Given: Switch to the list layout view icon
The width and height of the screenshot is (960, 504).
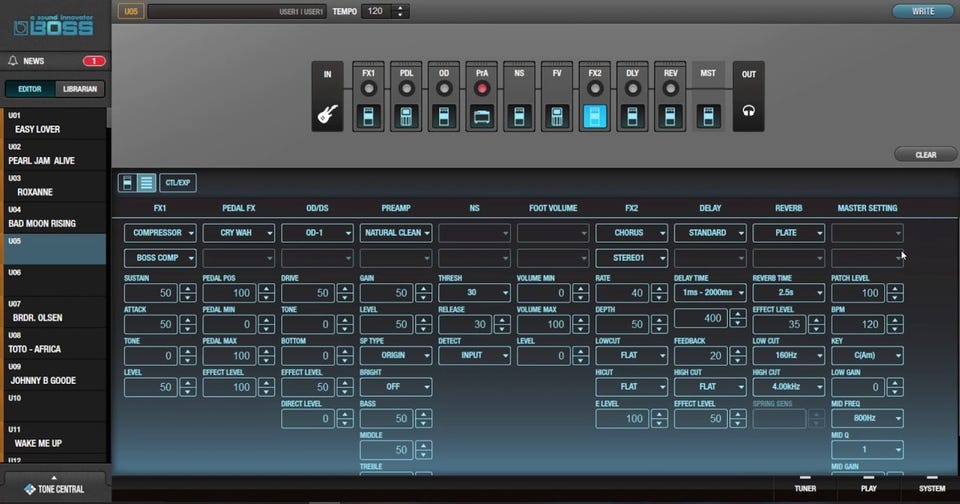Looking at the screenshot, I should tap(146, 183).
